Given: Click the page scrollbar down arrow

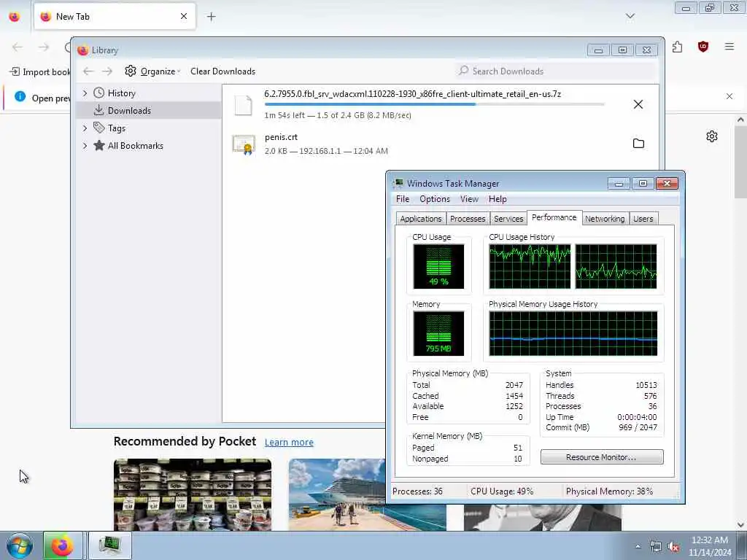Looking at the screenshot, I should pyautogui.click(x=740, y=525).
